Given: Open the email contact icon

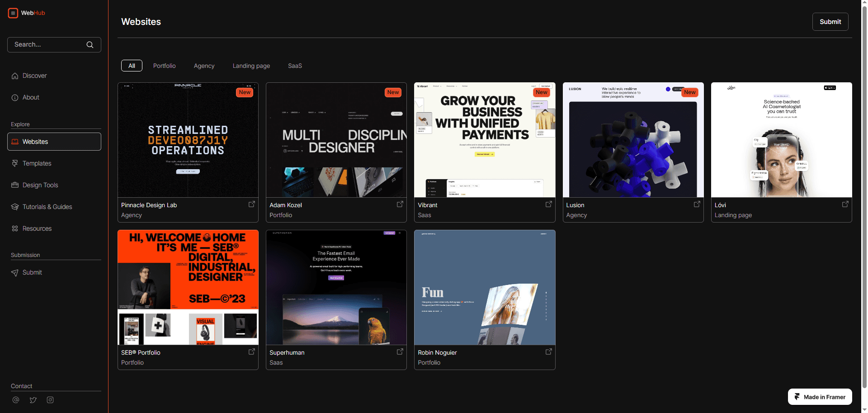Looking at the screenshot, I should pos(16,400).
